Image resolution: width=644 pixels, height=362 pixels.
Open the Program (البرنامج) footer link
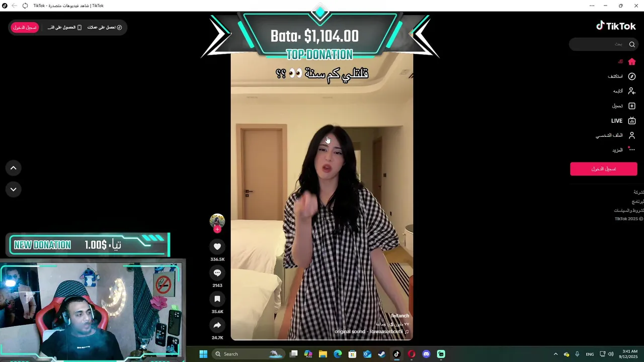[x=638, y=201]
